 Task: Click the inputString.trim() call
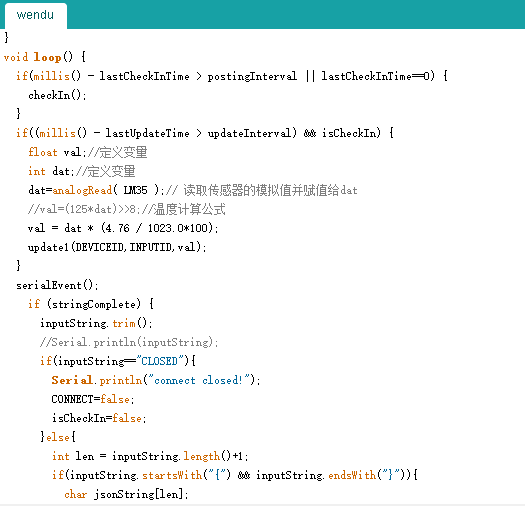tap(96, 323)
